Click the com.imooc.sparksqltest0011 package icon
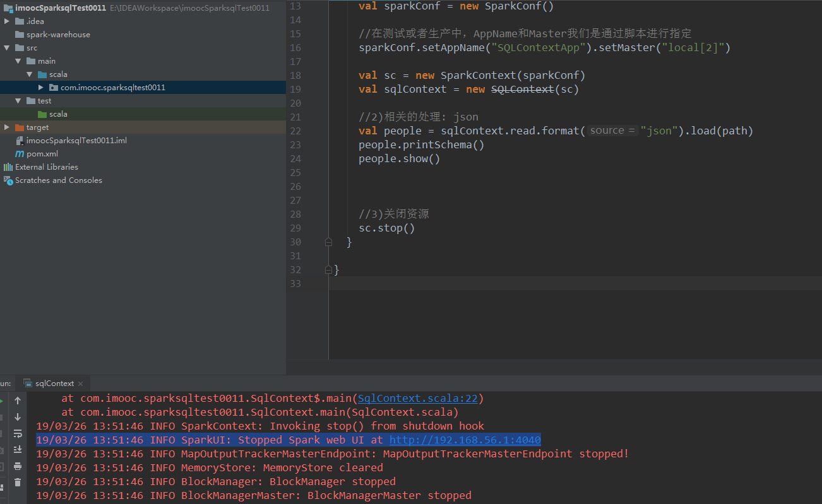The image size is (822, 504). click(x=54, y=88)
